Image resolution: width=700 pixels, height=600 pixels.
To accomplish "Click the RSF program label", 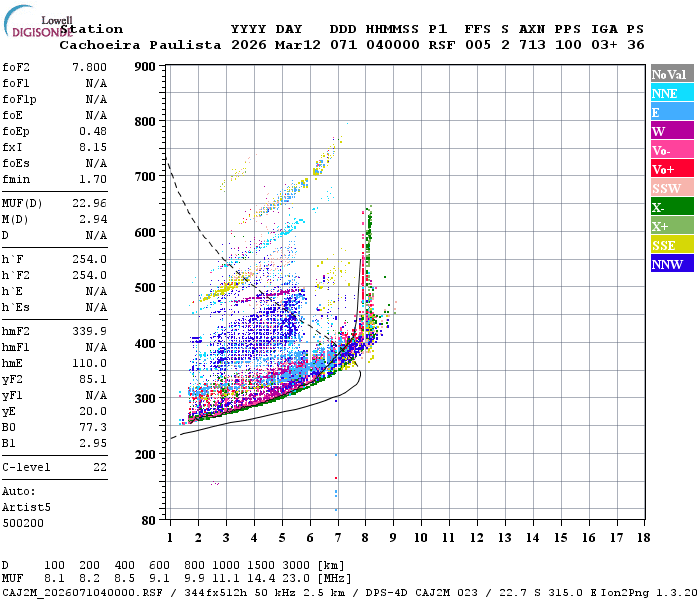I will point(442,45).
